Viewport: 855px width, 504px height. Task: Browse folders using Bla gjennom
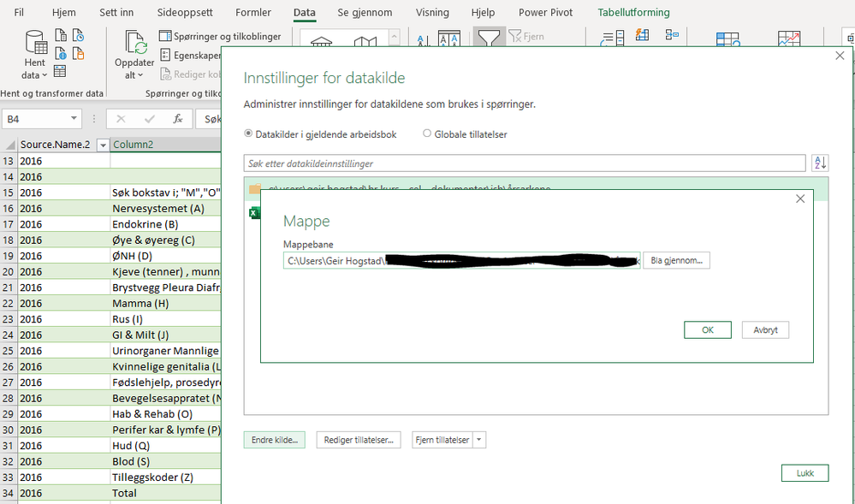[675, 260]
